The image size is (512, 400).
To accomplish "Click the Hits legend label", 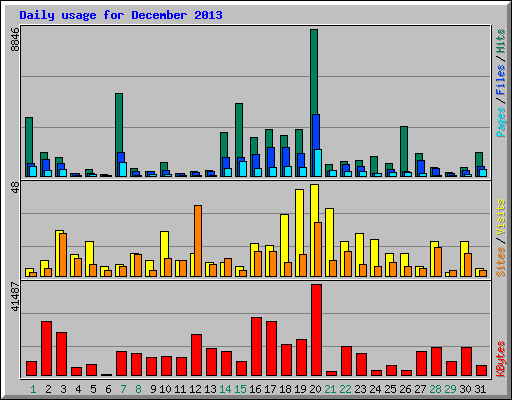I will point(501,41).
